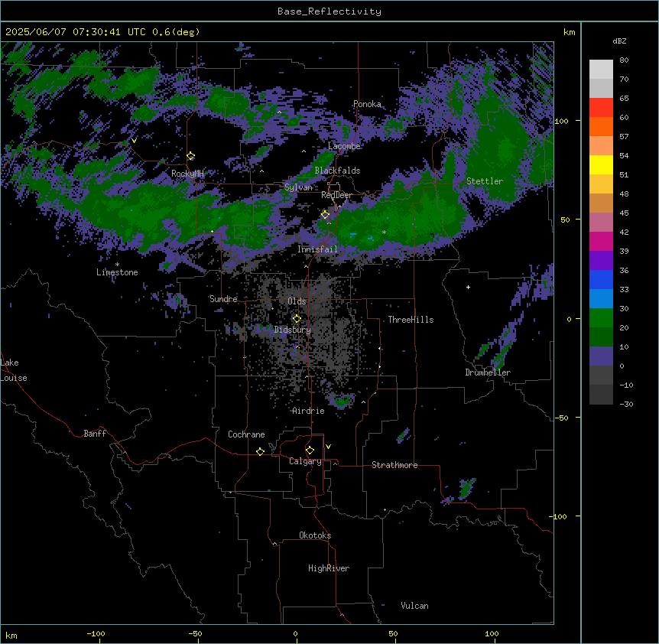Viewport: 659px width, 644px height.
Task: Click the Sylvan label
Action: [x=299, y=187]
